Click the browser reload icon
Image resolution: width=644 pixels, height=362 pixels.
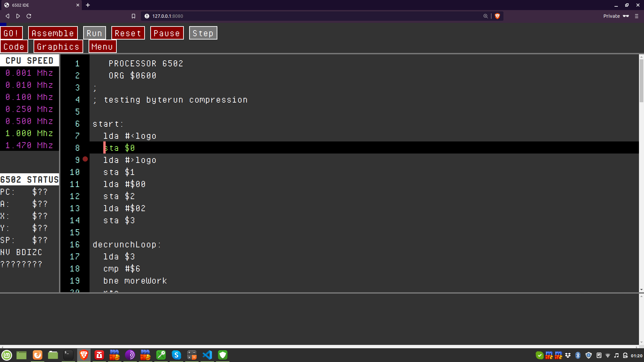click(x=29, y=16)
